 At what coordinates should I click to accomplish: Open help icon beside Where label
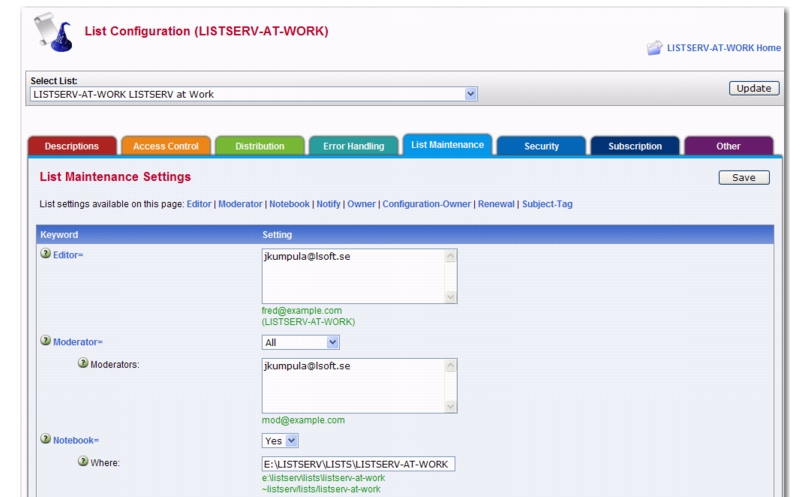coord(83,461)
